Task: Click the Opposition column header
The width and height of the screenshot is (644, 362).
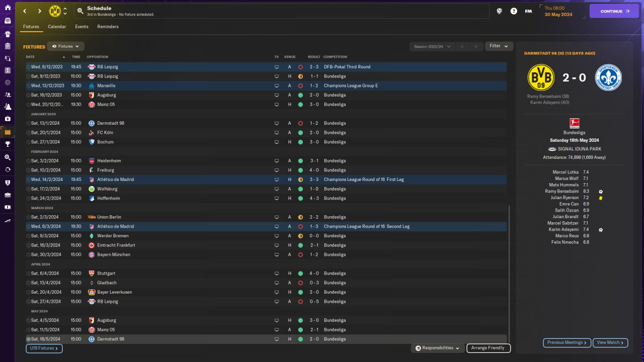Action: [98, 57]
